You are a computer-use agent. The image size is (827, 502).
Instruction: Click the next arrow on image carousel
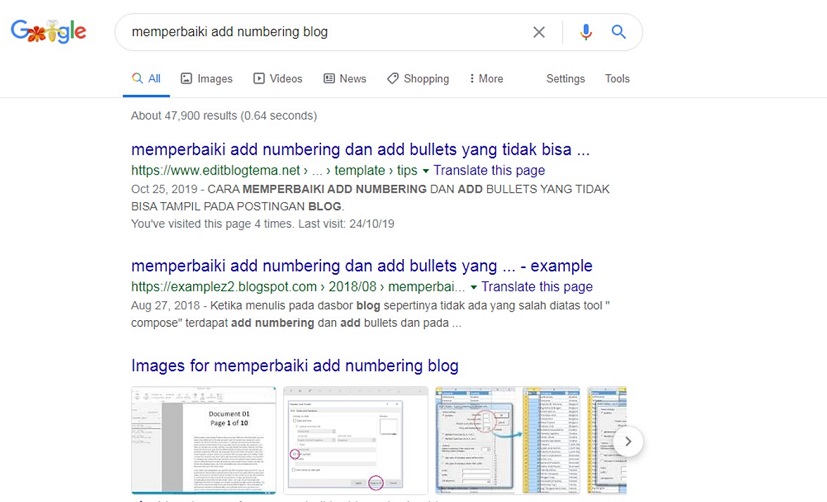tap(628, 441)
